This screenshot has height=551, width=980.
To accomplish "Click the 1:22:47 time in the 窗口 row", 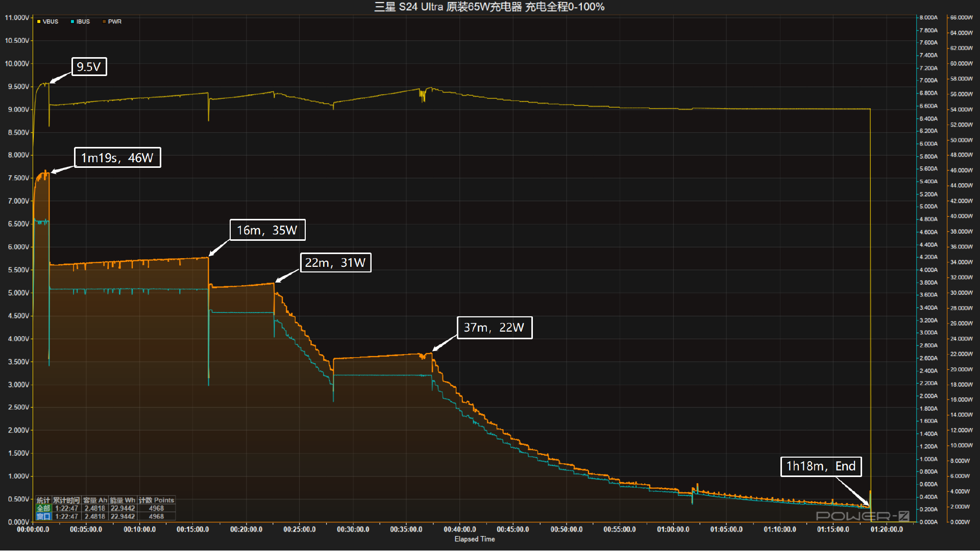I will 66,516.
